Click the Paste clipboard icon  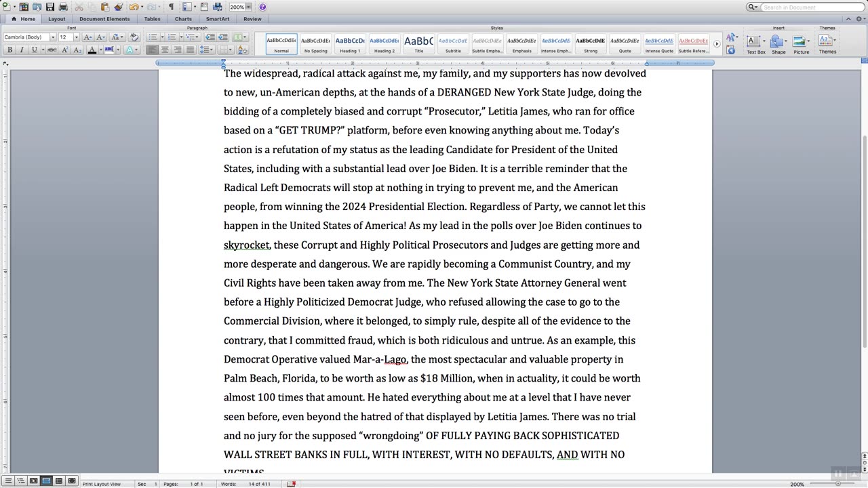coord(105,7)
